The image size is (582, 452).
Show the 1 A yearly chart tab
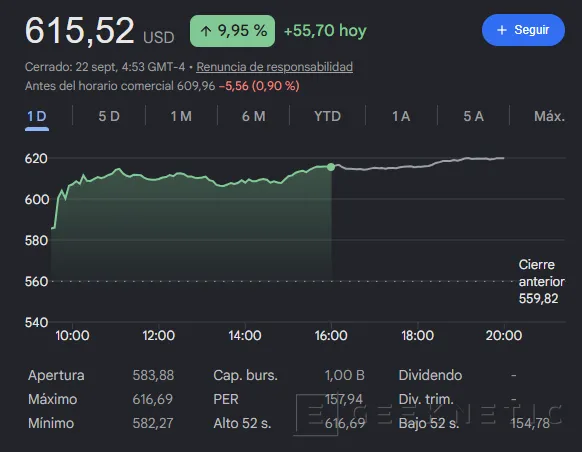[x=401, y=117]
